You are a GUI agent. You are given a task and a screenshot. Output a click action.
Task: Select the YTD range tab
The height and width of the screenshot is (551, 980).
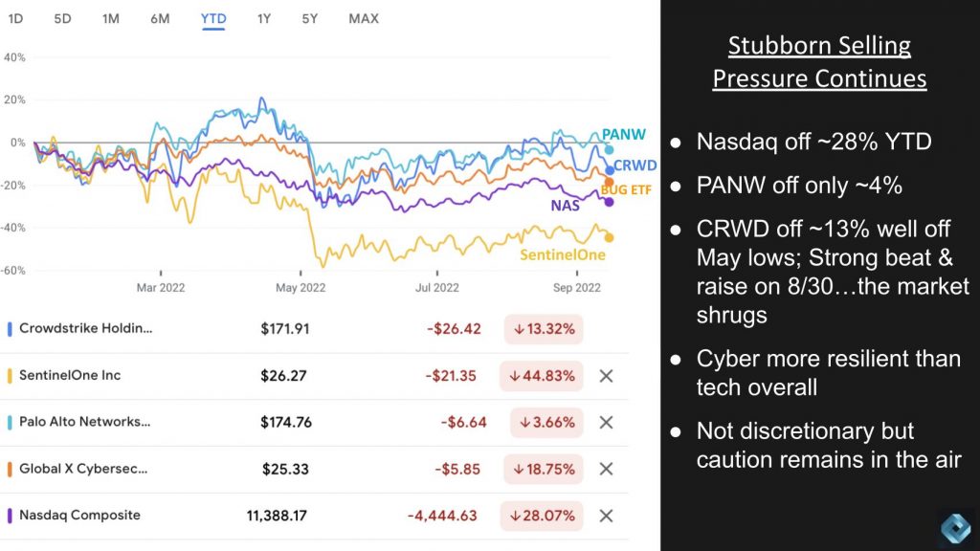(213, 18)
